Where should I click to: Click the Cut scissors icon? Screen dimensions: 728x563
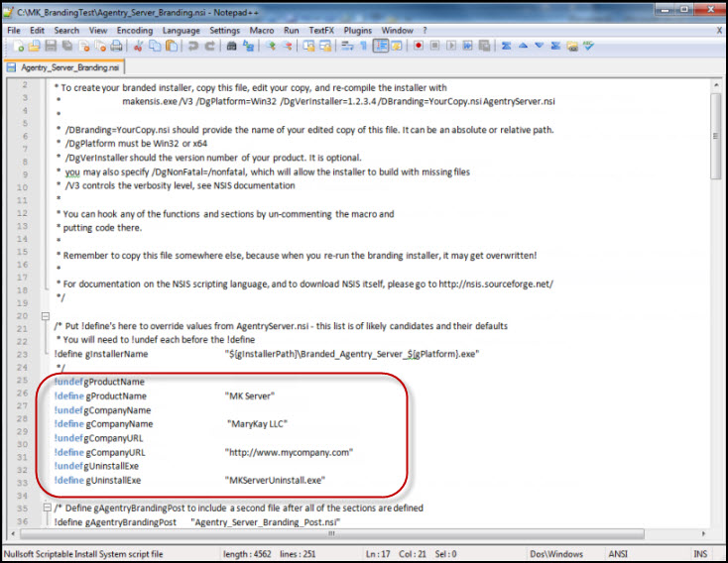[140, 46]
